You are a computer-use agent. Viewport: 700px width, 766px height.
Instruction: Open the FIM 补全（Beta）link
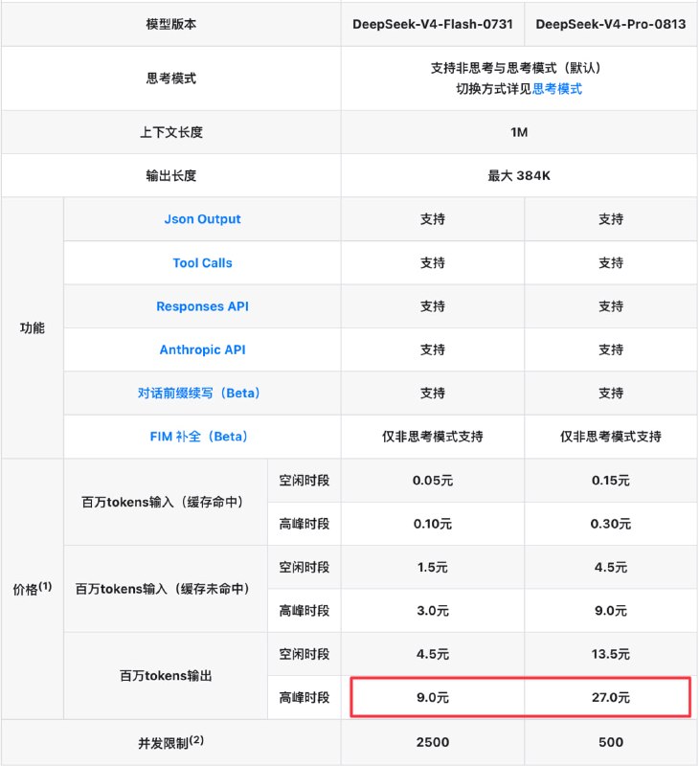(198, 437)
